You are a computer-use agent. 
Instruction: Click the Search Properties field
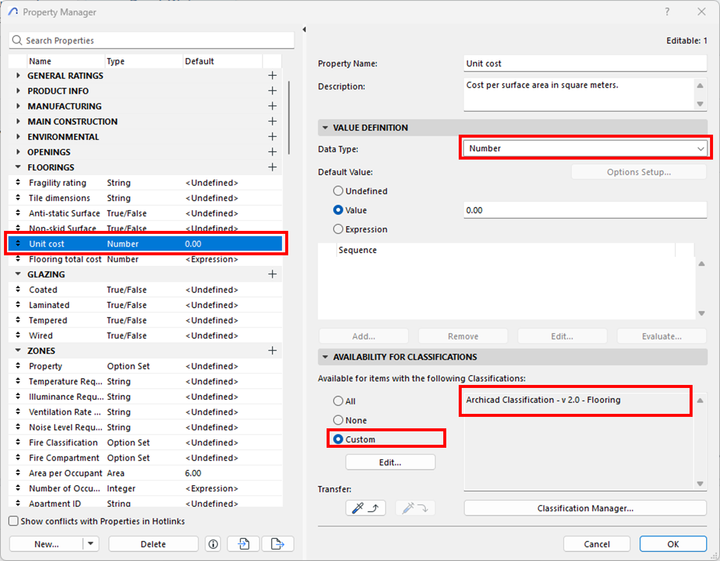[x=152, y=40]
